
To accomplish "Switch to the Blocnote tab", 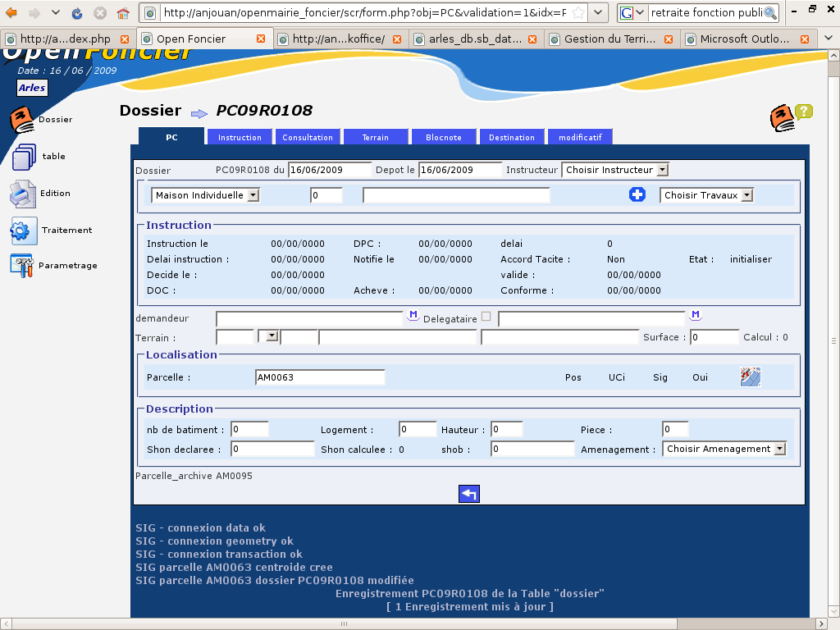I will (x=444, y=137).
